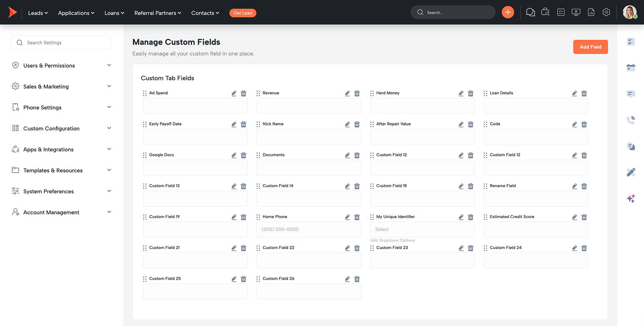
Task: Delete the Estimated Credit Score field
Action: 584,217
